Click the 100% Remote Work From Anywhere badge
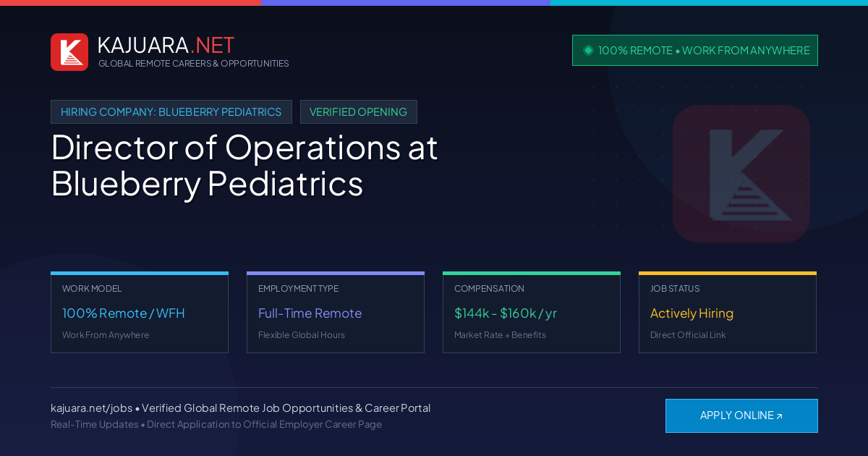This screenshot has height=456, width=868. pyautogui.click(x=695, y=51)
